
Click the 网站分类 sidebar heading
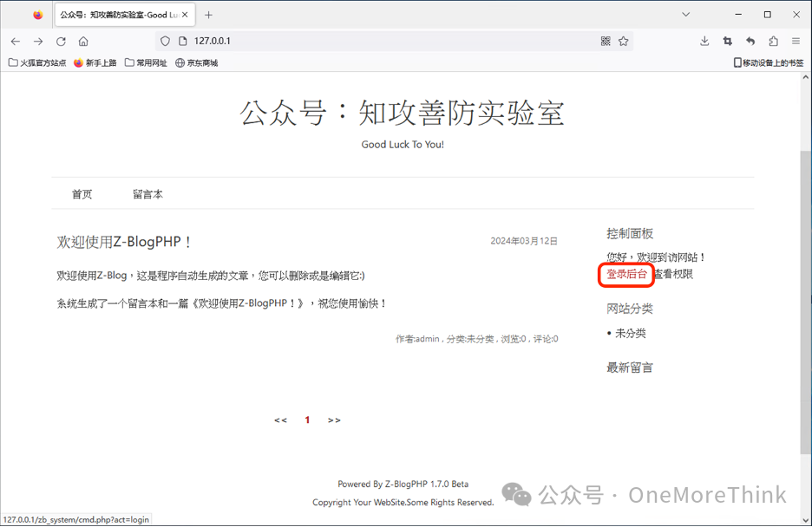coord(630,309)
